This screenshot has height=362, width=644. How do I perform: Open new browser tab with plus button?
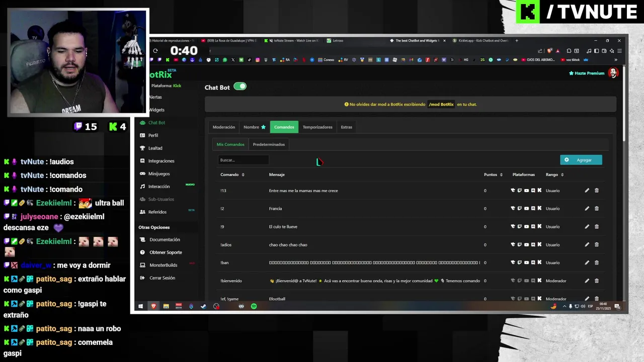tap(517, 41)
